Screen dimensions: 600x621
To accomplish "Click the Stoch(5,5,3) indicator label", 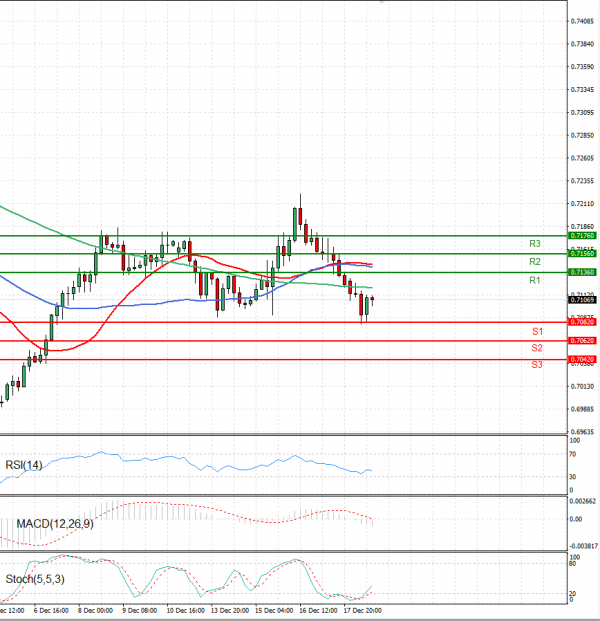I will point(35,579).
